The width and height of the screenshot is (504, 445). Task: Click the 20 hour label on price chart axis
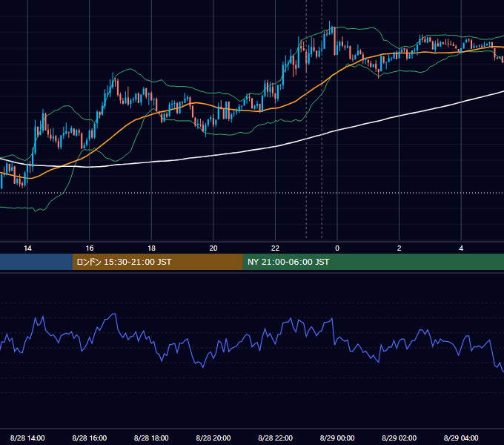tap(213, 248)
